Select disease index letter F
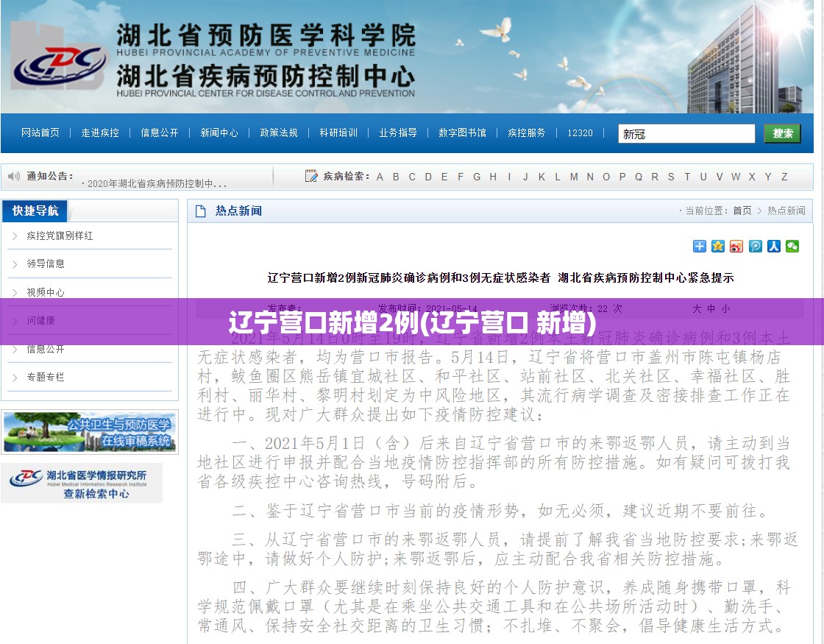The width and height of the screenshot is (824, 644). [461, 177]
